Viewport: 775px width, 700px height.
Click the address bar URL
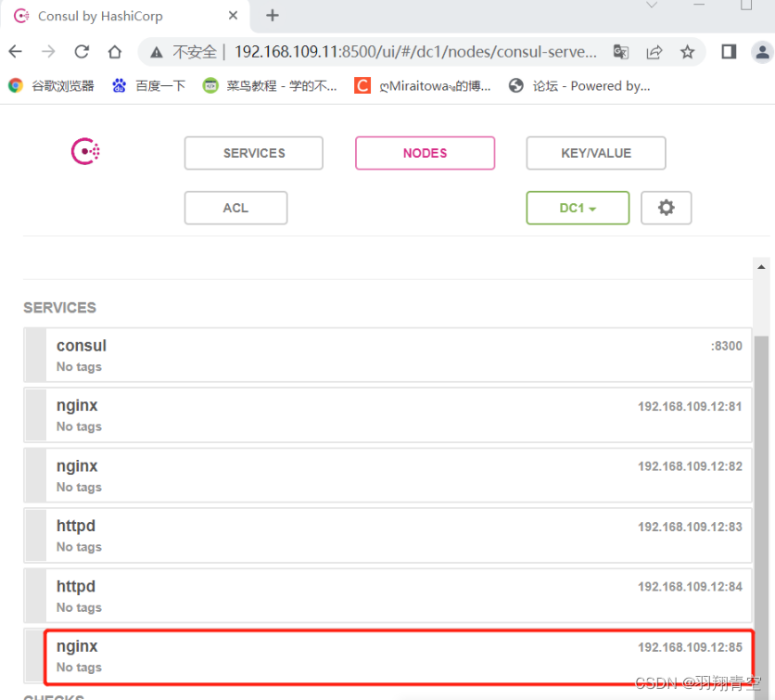(415, 51)
